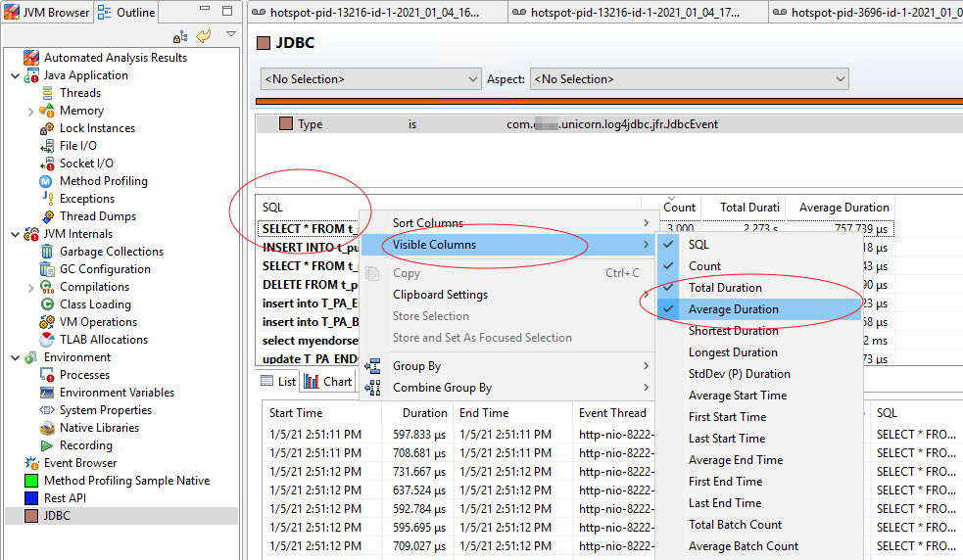The image size is (963, 560).
Task: Expand the Memory tree node
Action: (x=32, y=111)
